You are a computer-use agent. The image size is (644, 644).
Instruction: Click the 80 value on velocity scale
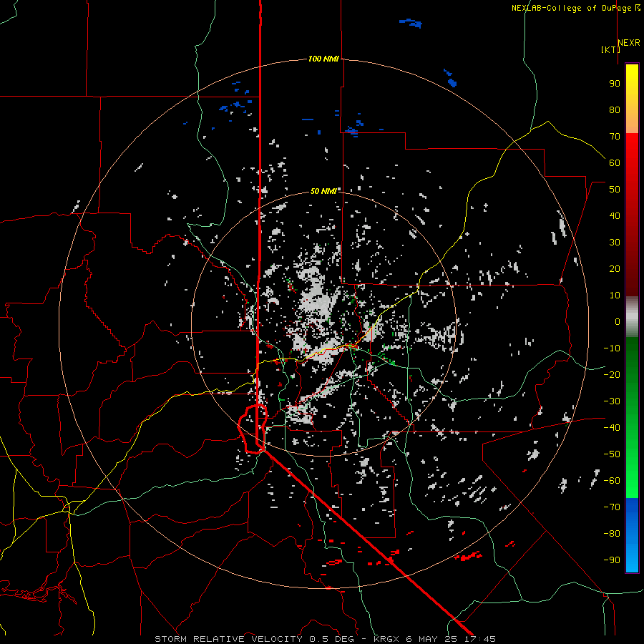(615, 109)
